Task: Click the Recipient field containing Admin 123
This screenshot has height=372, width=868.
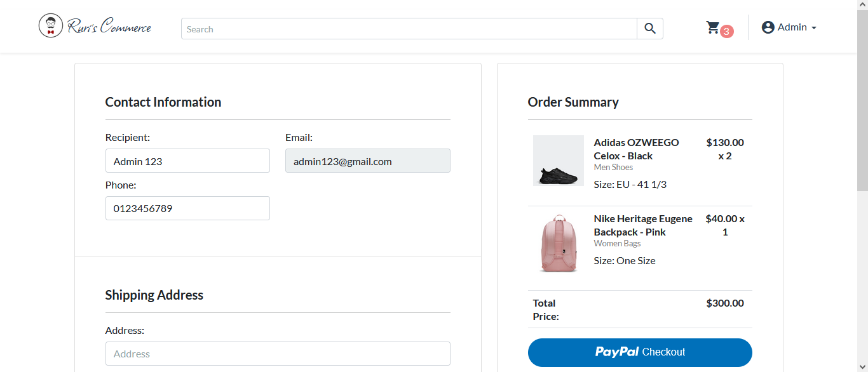Action: pos(187,161)
